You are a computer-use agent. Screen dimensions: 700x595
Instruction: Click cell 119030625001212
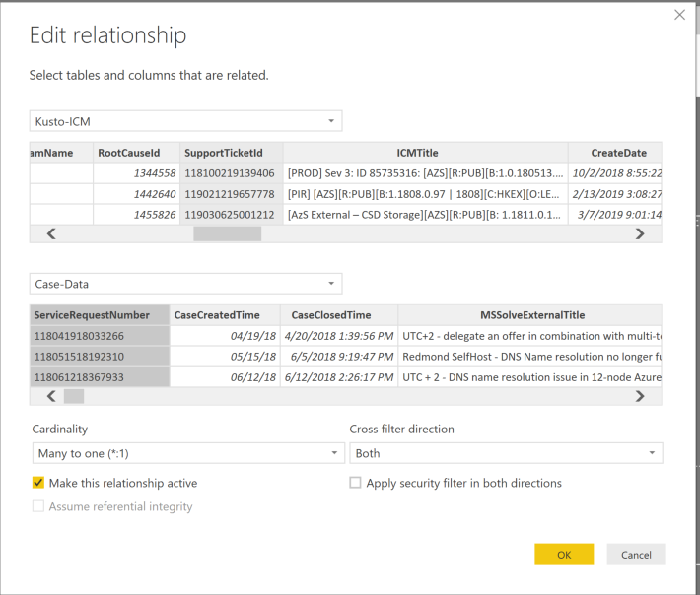click(232, 215)
